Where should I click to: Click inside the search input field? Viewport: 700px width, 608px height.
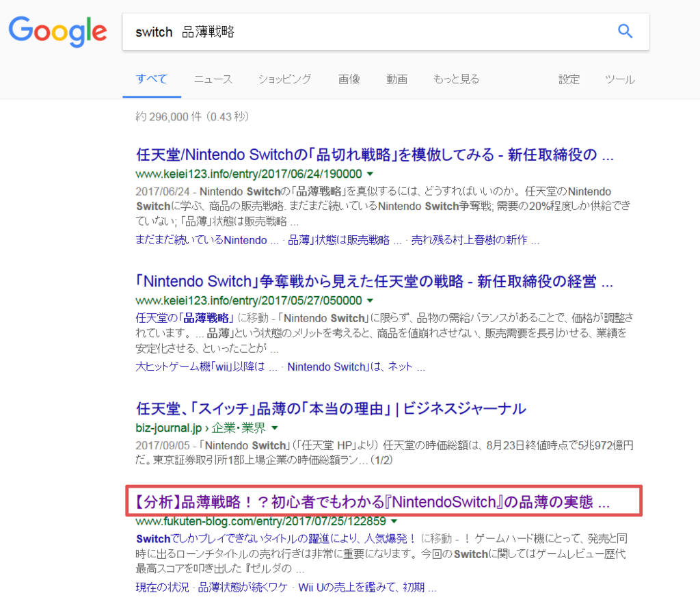(x=342, y=31)
